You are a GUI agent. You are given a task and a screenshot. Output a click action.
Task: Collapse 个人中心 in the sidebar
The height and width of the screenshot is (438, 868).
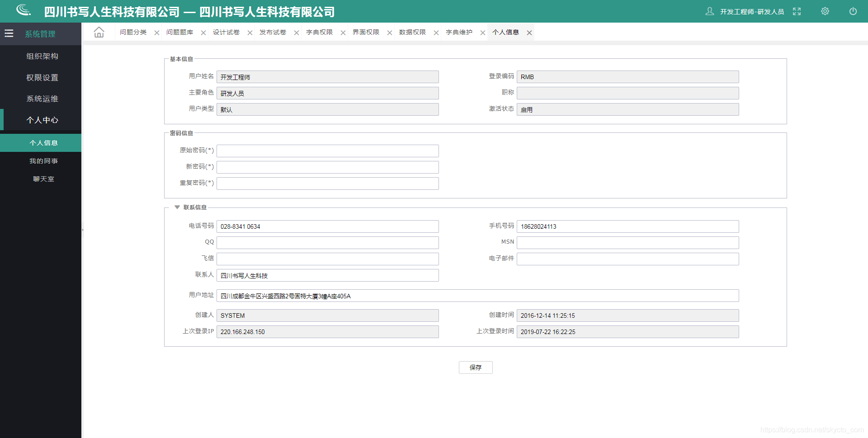(x=42, y=120)
